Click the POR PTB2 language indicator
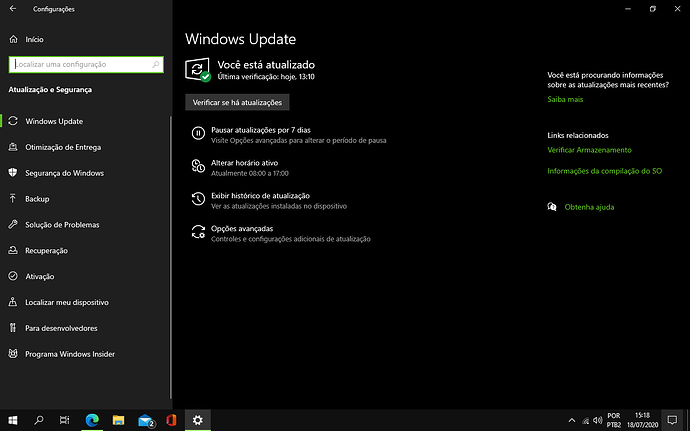This screenshot has height=431, width=690. 613,420
